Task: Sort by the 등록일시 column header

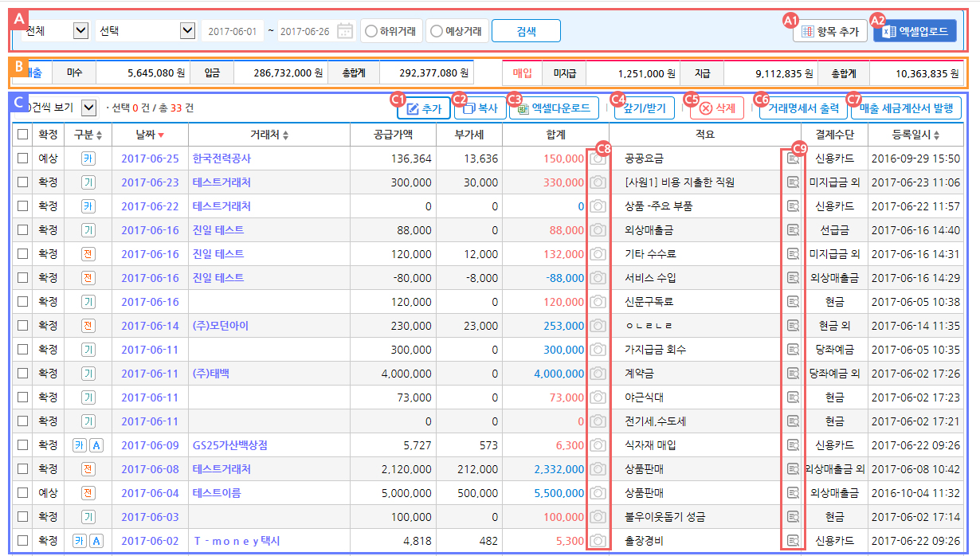Action: 915,135
